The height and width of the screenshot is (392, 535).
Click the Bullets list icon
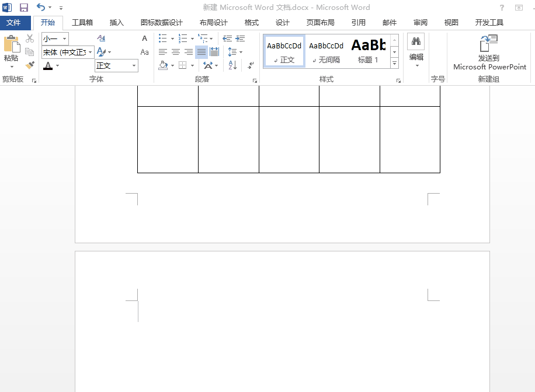pos(163,38)
